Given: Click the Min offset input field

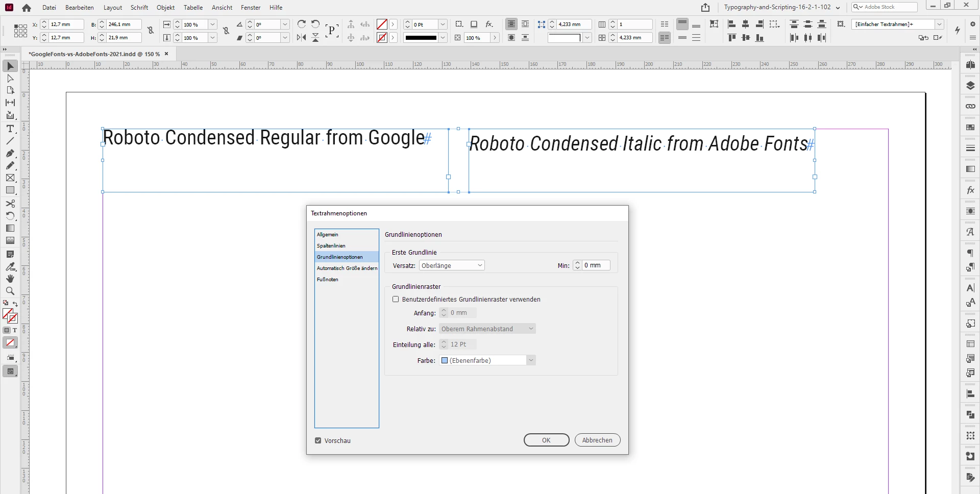Looking at the screenshot, I should pyautogui.click(x=596, y=265).
